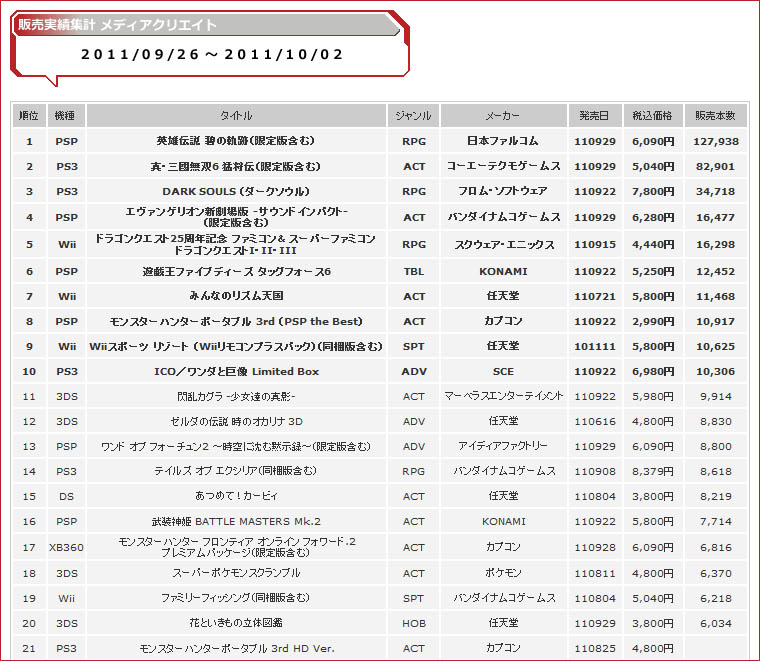Click the ジャンル column header
760x661 pixels.
pos(413,115)
